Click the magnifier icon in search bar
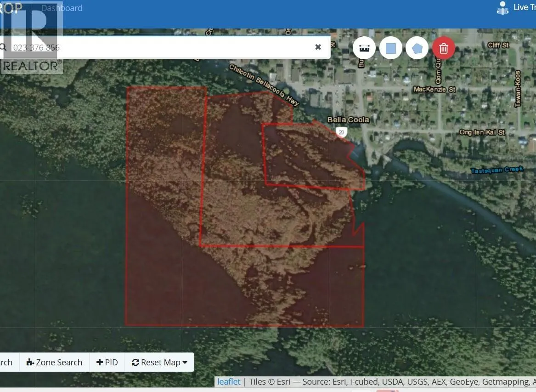 pyautogui.click(x=3, y=47)
